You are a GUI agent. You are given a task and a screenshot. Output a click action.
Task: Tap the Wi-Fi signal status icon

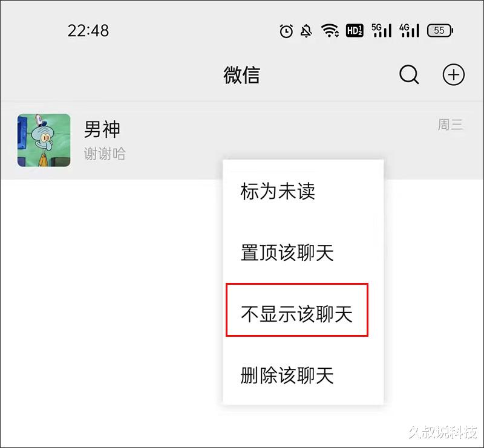tap(330, 31)
